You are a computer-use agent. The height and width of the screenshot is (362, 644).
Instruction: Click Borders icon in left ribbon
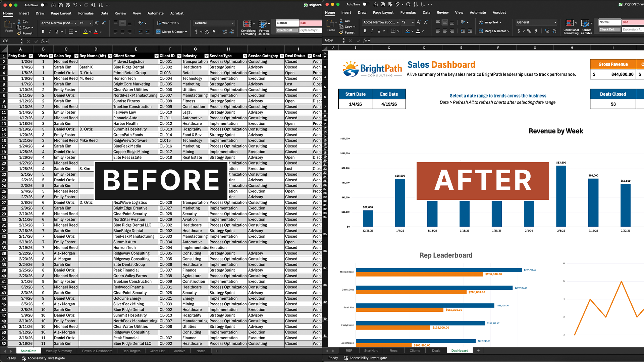(71, 32)
